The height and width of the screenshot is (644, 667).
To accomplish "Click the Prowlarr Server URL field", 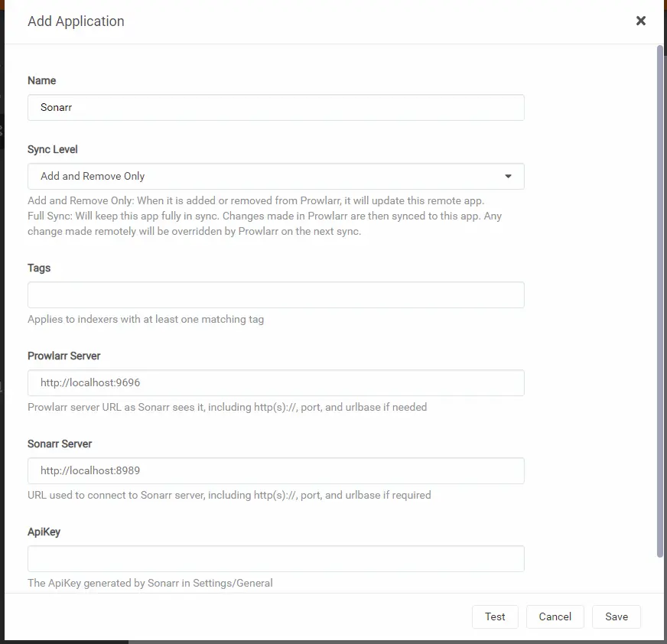I will 275,383.
